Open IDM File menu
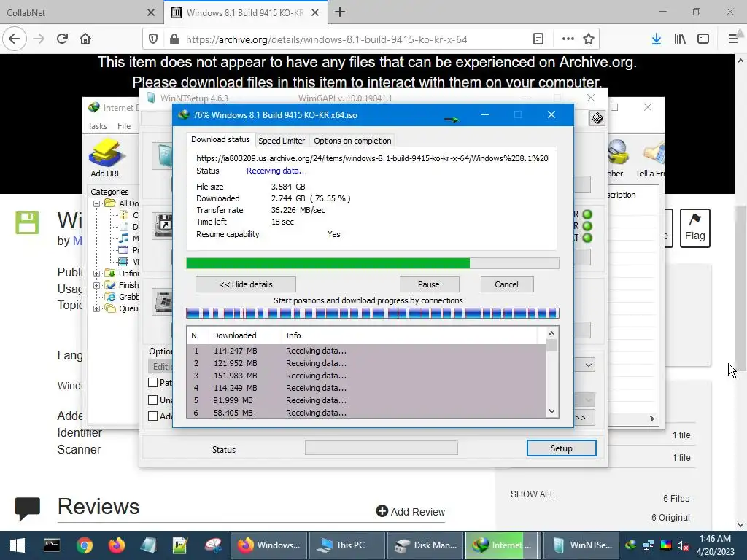Viewport: 747px width, 560px height. point(124,125)
